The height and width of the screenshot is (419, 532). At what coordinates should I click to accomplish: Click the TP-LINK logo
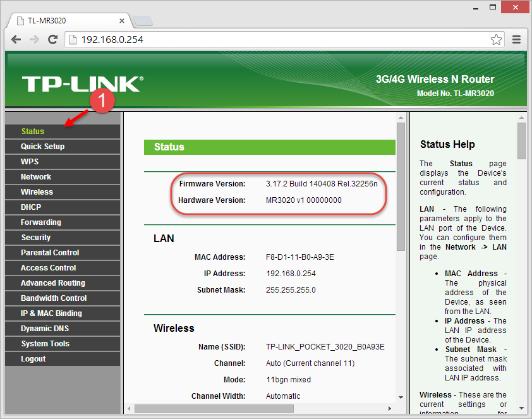(x=83, y=84)
